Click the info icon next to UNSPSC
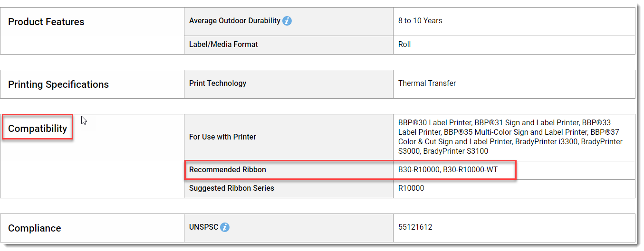The image size is (644, 251). click(225, 227)
